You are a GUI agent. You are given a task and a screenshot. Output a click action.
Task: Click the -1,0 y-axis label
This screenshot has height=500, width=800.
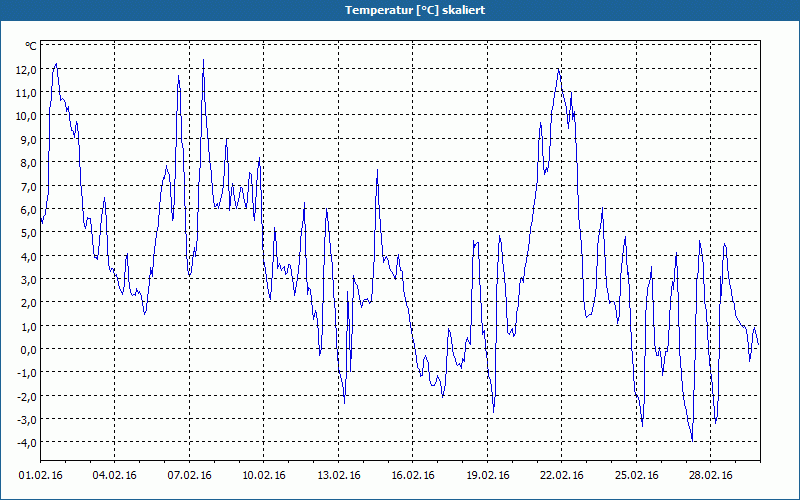(x=27, y=373)
